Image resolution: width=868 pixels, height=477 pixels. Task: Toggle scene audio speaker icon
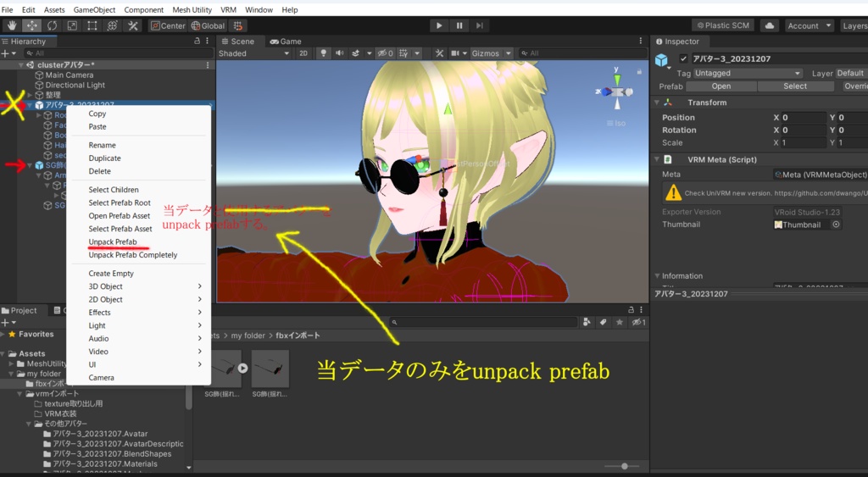tap(339, 53)
